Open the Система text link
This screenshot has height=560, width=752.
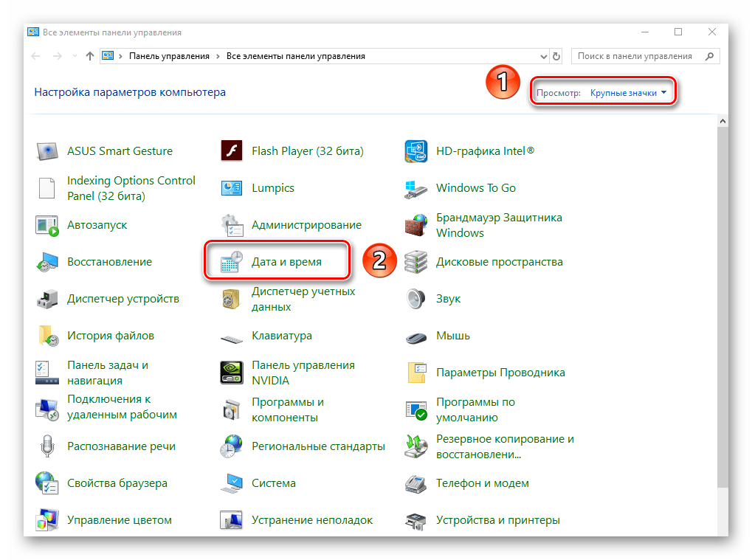point(273,483)
